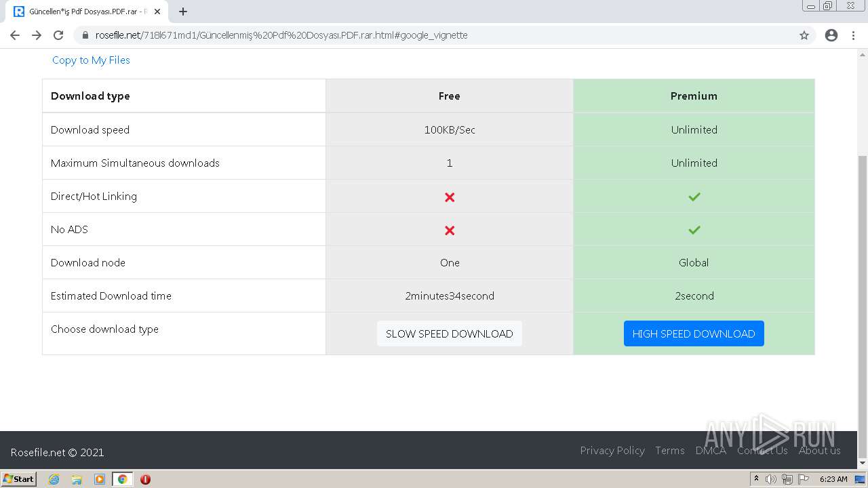The width and height of the screenshot is (868, 488).
Task: Launch Internet Explorer from the taskbar
Action: tap(54, 479)
